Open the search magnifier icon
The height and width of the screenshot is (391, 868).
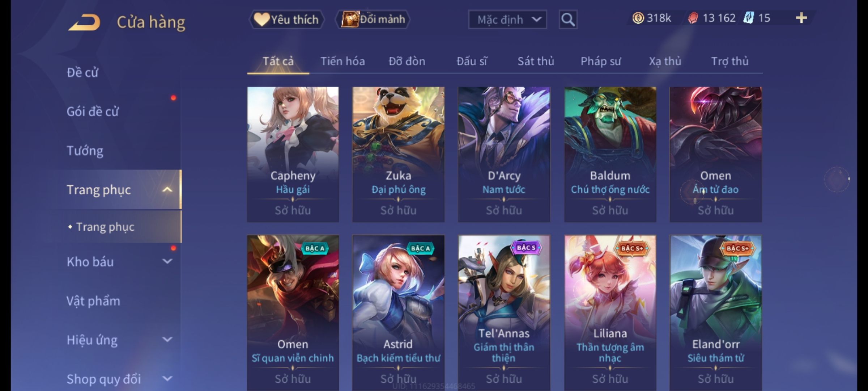click(568, 20)
